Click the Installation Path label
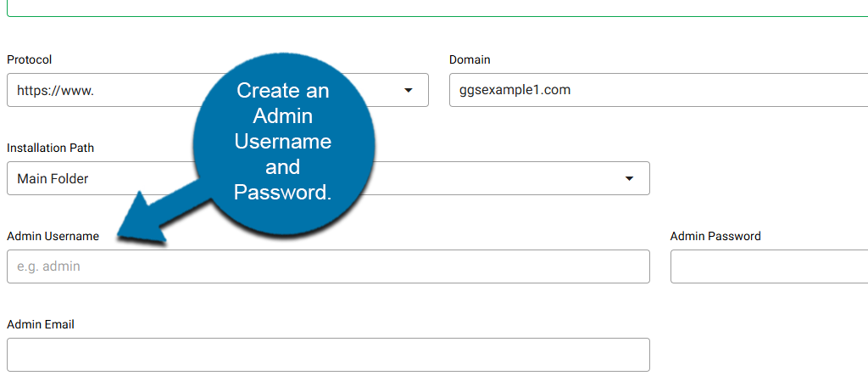868x387 pixels. click(x=50, y=148)
